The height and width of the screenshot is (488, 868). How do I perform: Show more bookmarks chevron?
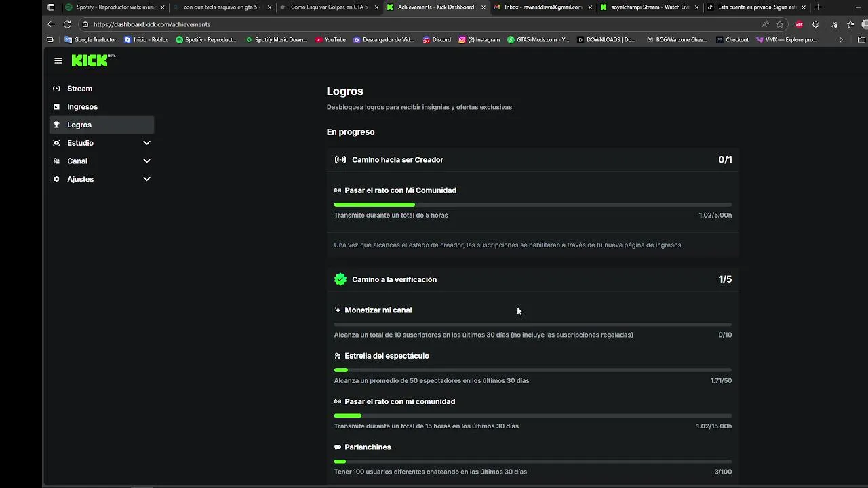pos(841,40)
